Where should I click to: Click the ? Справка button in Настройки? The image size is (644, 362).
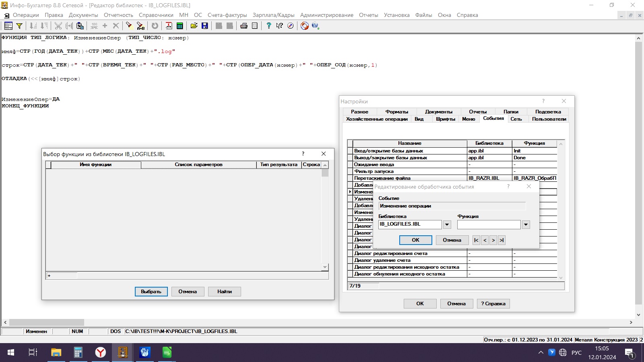click(493, 304)
